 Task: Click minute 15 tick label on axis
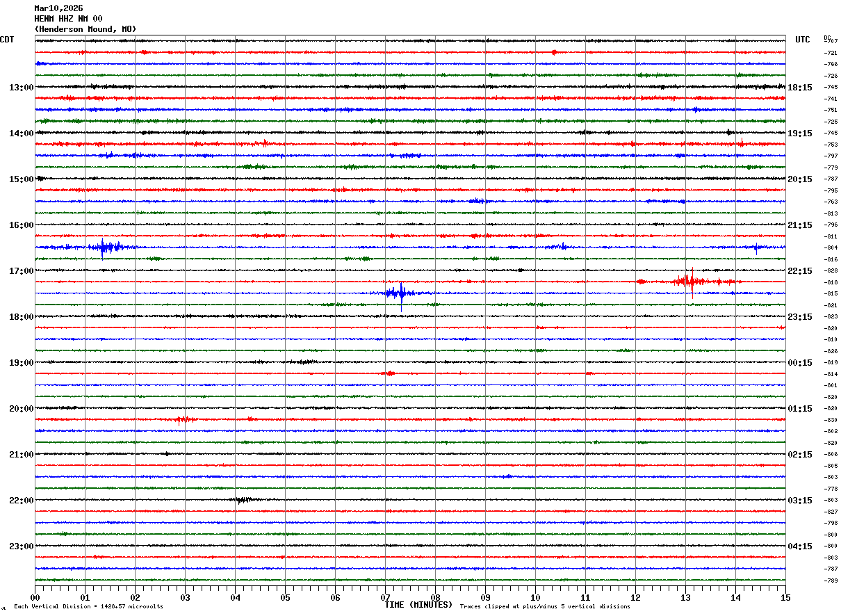[x=785, y=597]
